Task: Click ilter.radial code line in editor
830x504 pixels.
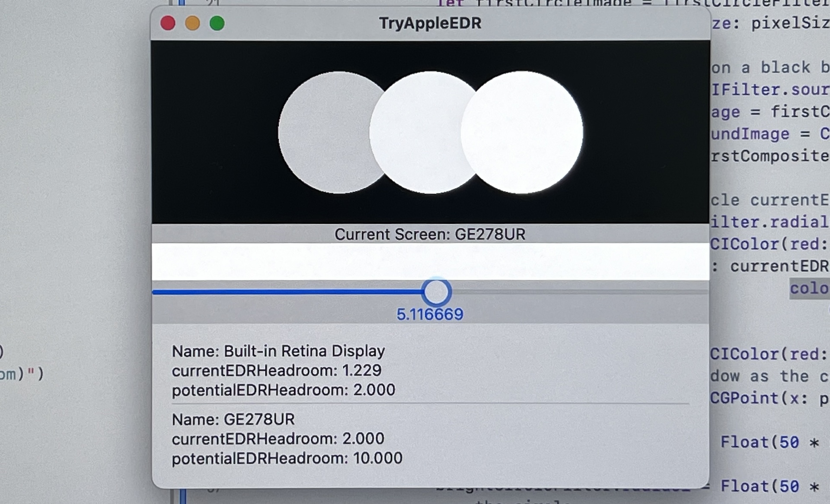Action: [770, 222]
